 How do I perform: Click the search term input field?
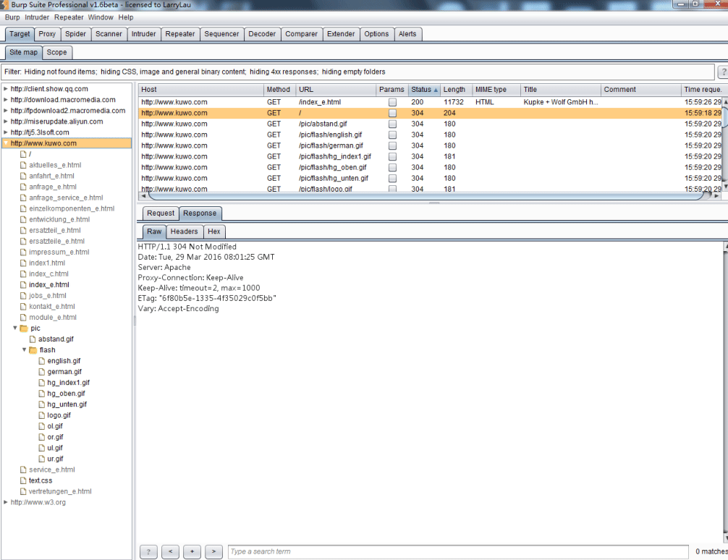(458, 551)
